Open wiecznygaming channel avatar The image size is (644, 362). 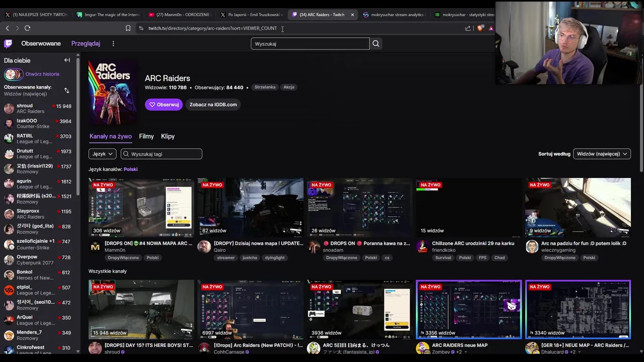(x=532, y=247)
